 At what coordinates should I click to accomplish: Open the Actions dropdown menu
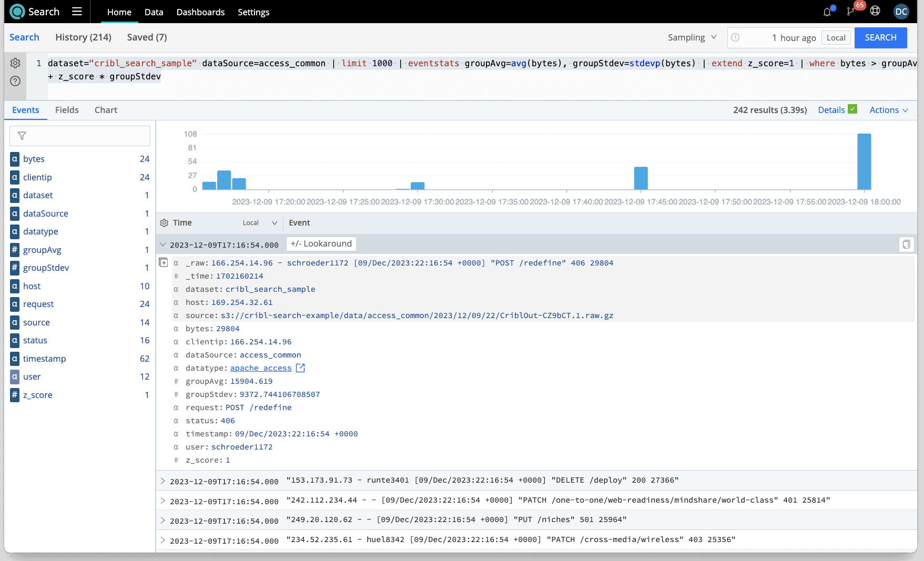click(x=888, y=110)
